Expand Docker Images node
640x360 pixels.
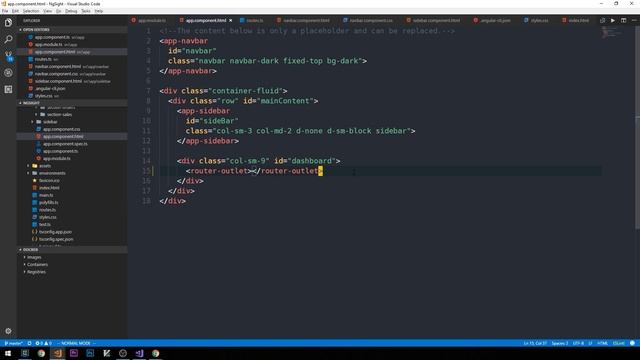[34, 258]
